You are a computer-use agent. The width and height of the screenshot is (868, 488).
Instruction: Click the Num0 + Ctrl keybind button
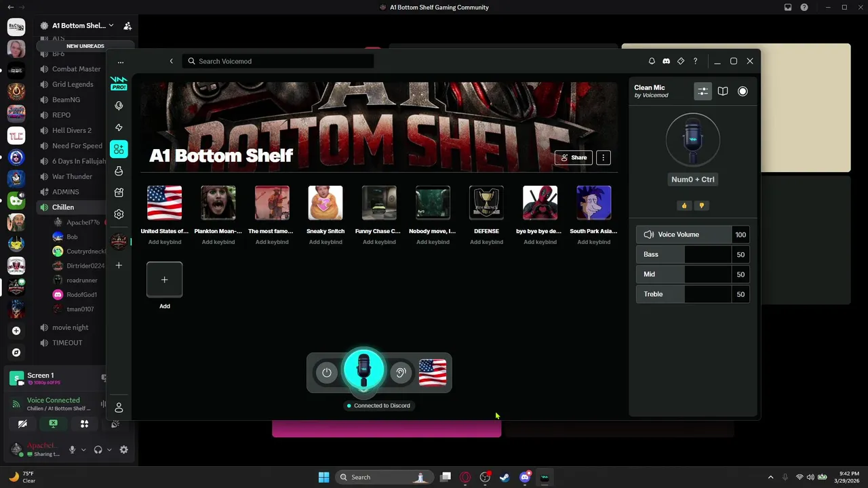tap(692, 180)
